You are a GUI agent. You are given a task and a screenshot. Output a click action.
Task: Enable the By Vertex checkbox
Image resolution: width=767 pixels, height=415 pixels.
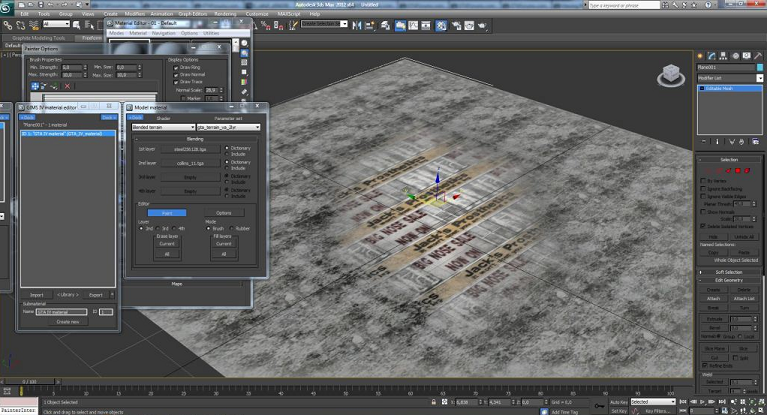703,181
